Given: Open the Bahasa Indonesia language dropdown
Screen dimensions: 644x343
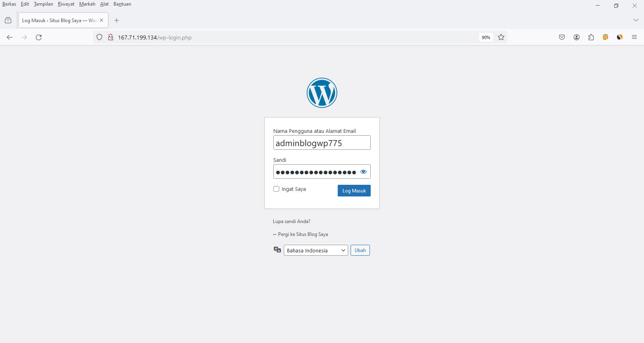Looking at the screenshot, I should [x=316, y=250].
